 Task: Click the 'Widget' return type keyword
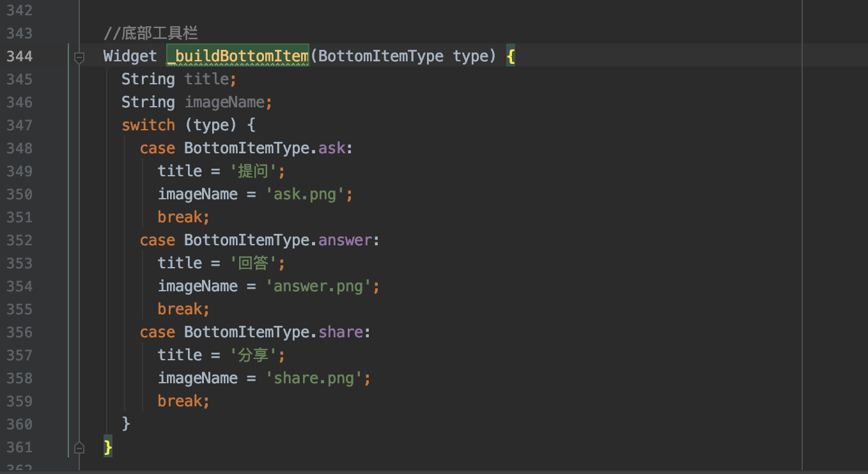[x=130, y=56]
